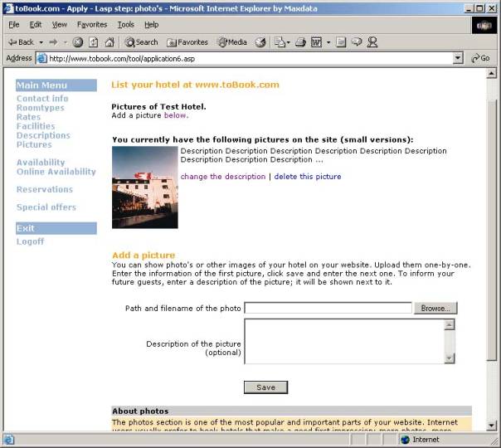501x448 pixels.
Task: Click the Refresh page icon
Action: (x=93, y=41)
